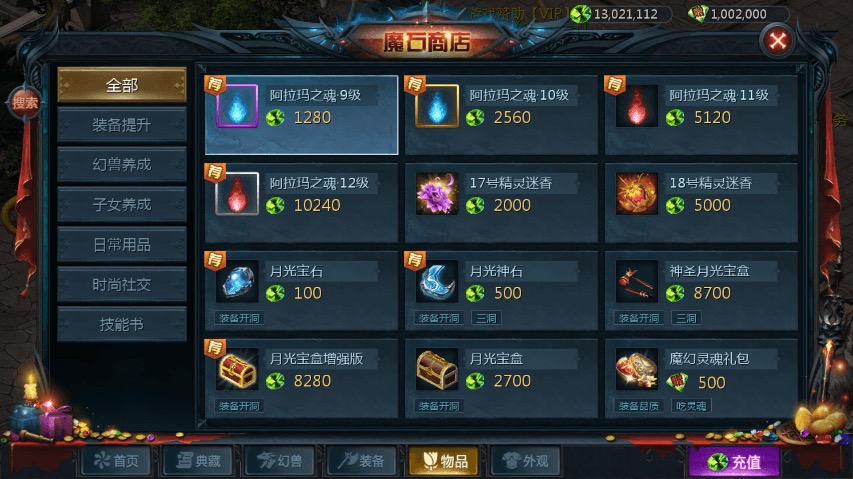Open the 技能书 category

(122, 325)
